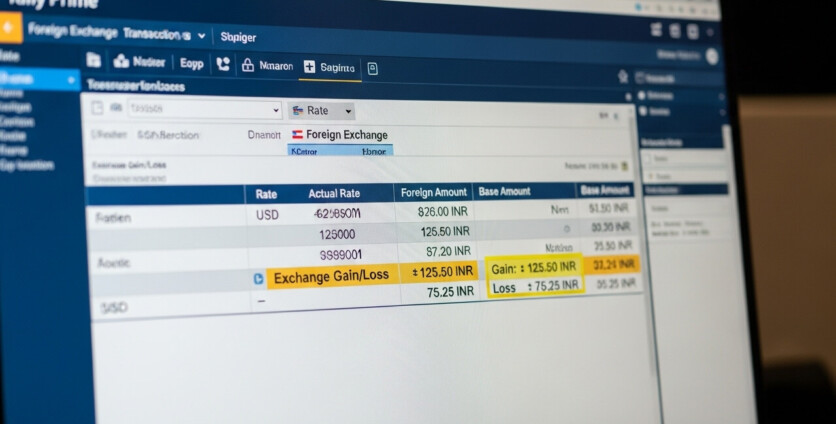Click the pin icon above the right panel
Image resolution: width=836 pixels, height=424 pixels.
[x=622, y=76]
